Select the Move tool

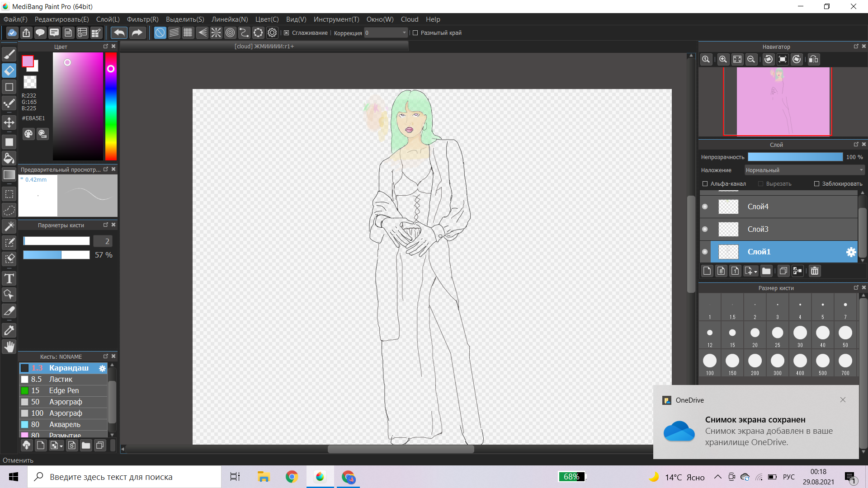(x=9, y=122)
